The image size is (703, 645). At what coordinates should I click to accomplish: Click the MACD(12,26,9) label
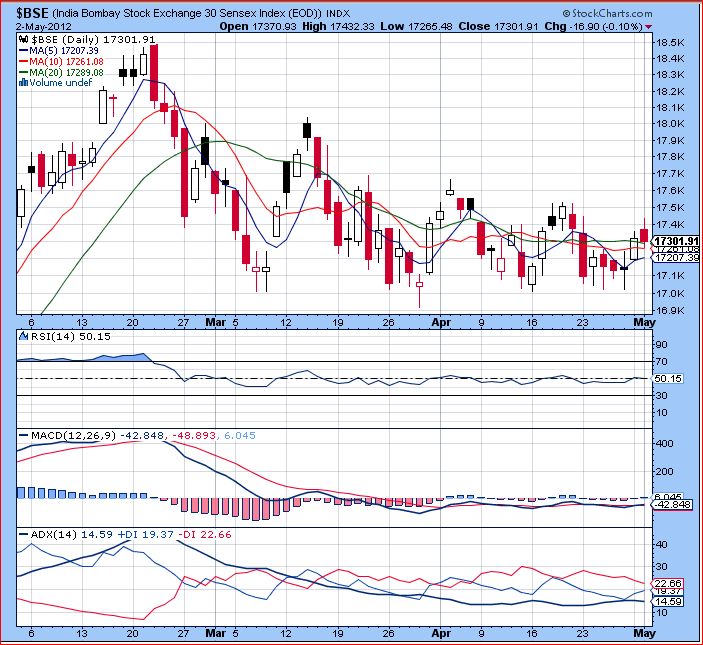tap(74, 435)
